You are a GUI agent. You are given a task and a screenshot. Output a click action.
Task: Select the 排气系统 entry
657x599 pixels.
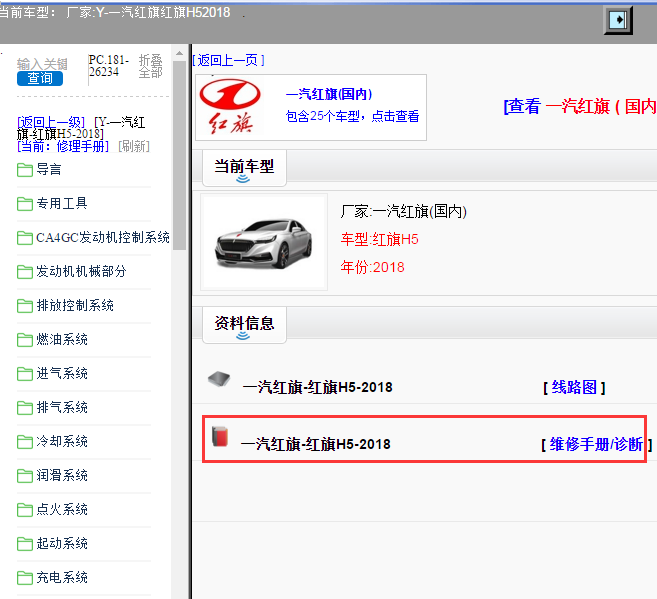(x=62, y=407)
